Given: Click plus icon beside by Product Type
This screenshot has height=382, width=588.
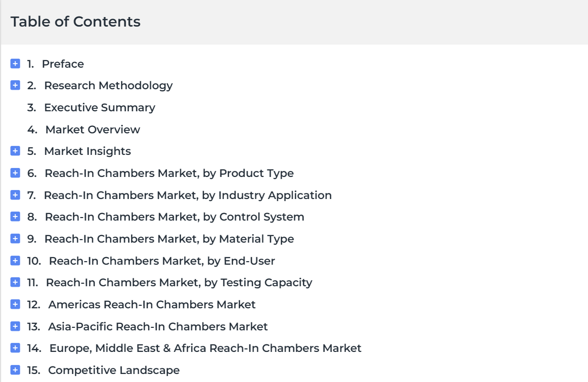Looking at the screenshot, I should 15,173.
